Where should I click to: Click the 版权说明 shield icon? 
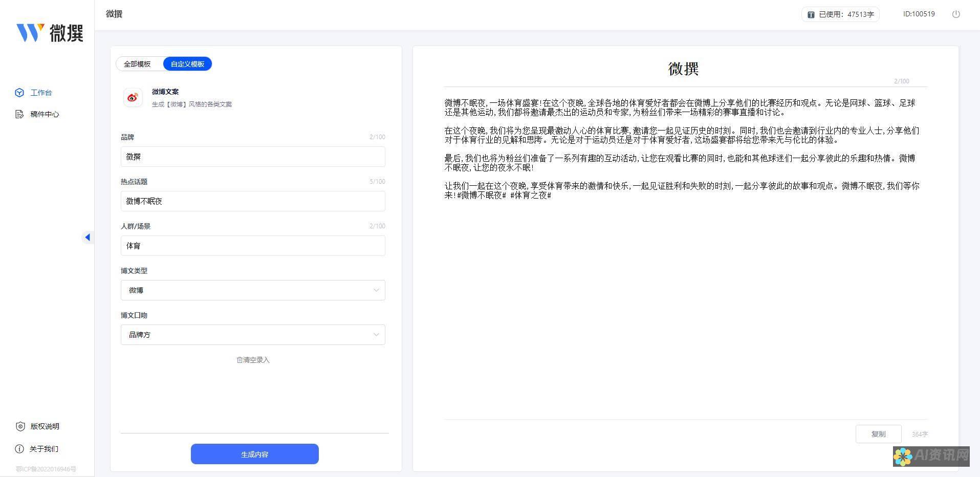coord(20,426)
